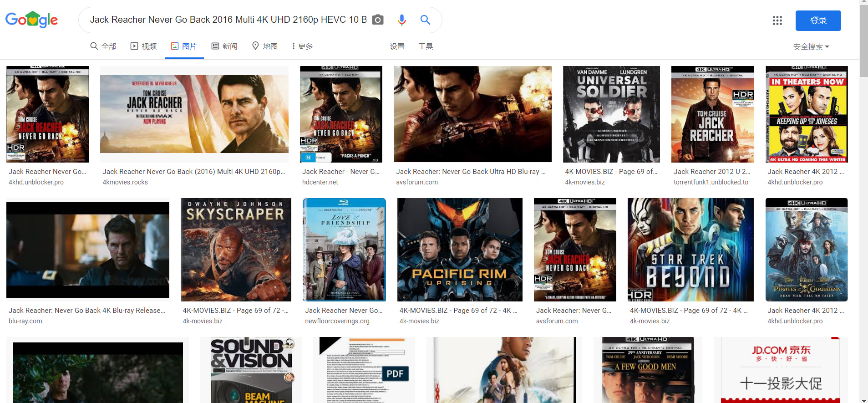This screenshot has width=868, height=403.
Task: Expand the 更多 menu
Action: pyautogui.click(x=302, y=46)
